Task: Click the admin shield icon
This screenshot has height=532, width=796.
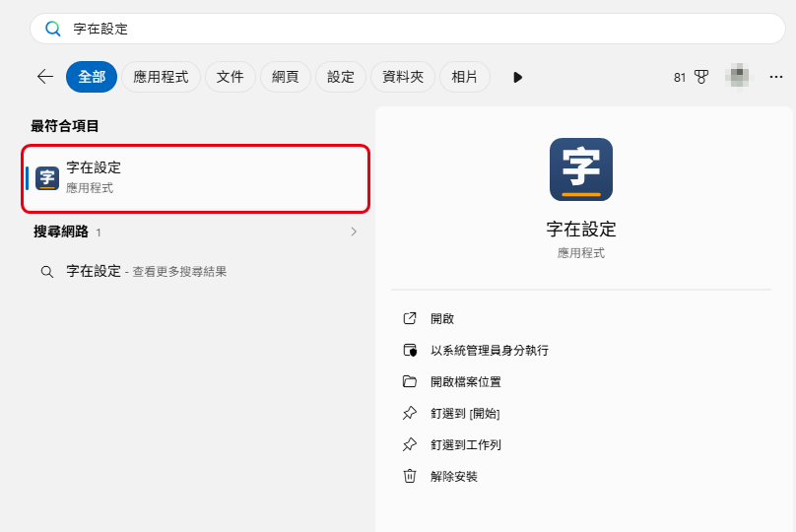Action: click(x=410, y=351)
